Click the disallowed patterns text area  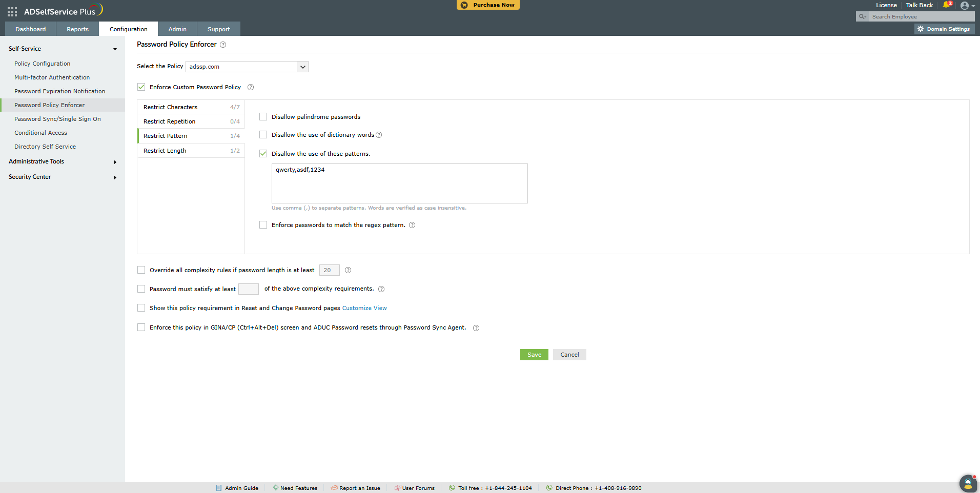click(x=399, y=183)
